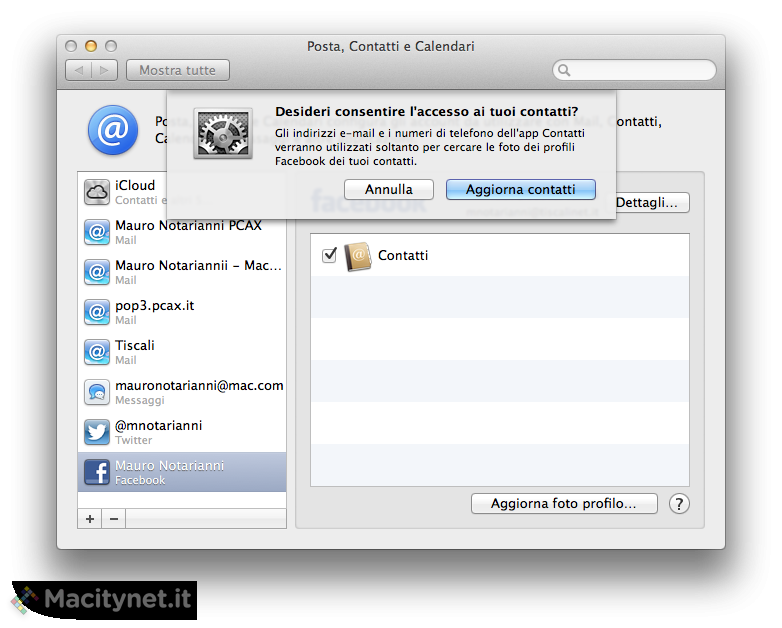The width and height of the screenshot is (782, 628).
Task: Focus the search field in toolbar
Action: coord(634,70)
